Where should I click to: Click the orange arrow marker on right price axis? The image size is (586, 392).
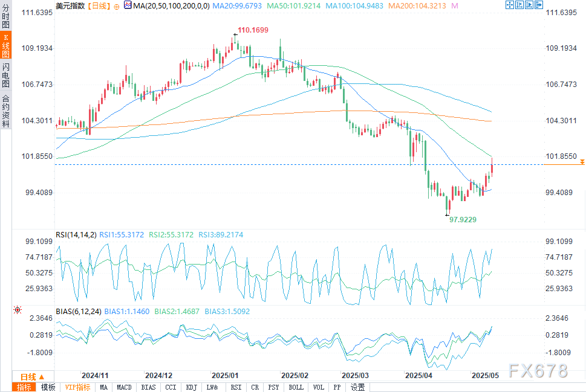coord(582,162)
